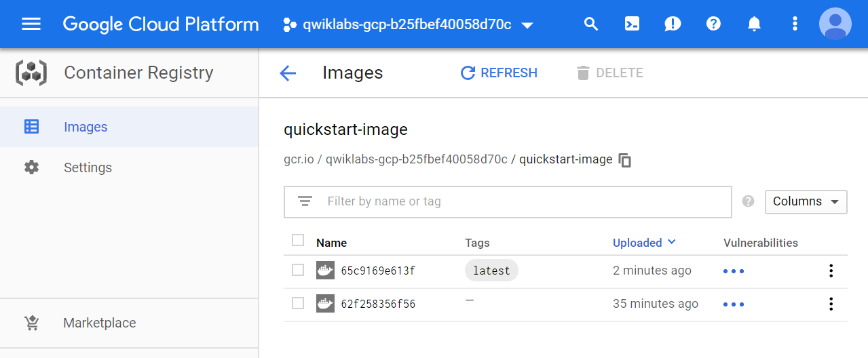
Task: Open the notifications bell
Action: click(x=754, y=24)
